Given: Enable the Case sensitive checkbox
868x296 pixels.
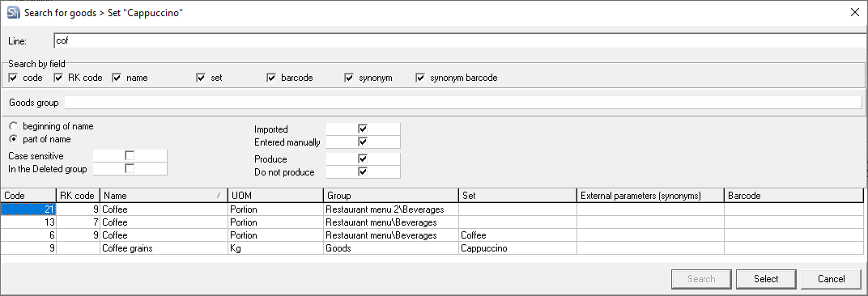Looking at the screenshot, I should pyautogui.click(x=130, y=156).
